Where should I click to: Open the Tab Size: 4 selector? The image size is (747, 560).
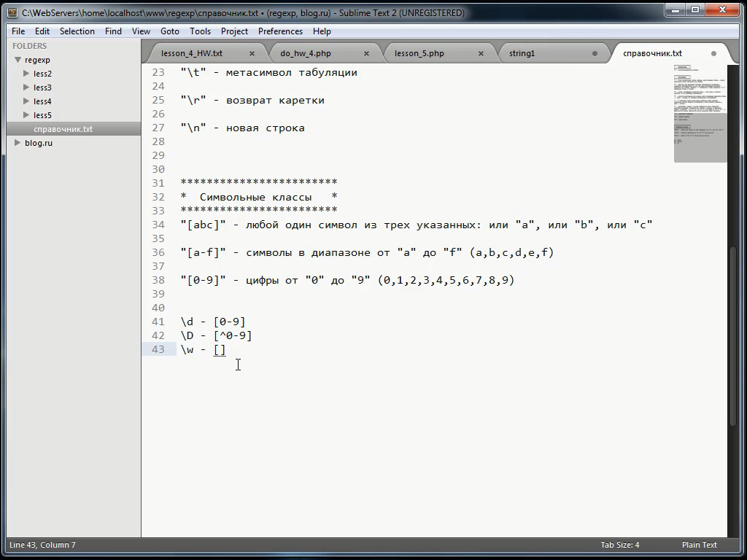pyautogui.click(x=620, y=545)
